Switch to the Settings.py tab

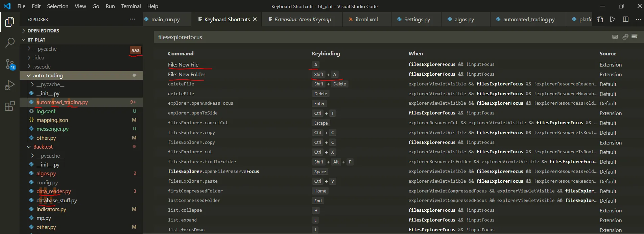pos(417,20)
